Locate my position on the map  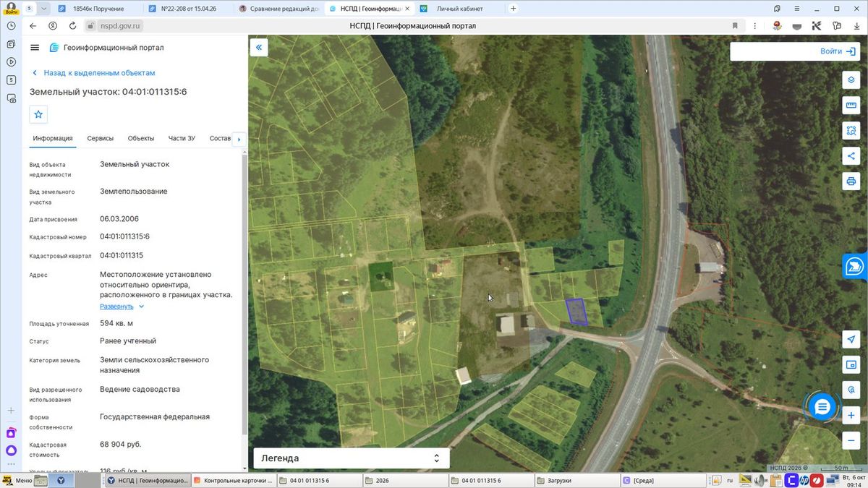851,340
